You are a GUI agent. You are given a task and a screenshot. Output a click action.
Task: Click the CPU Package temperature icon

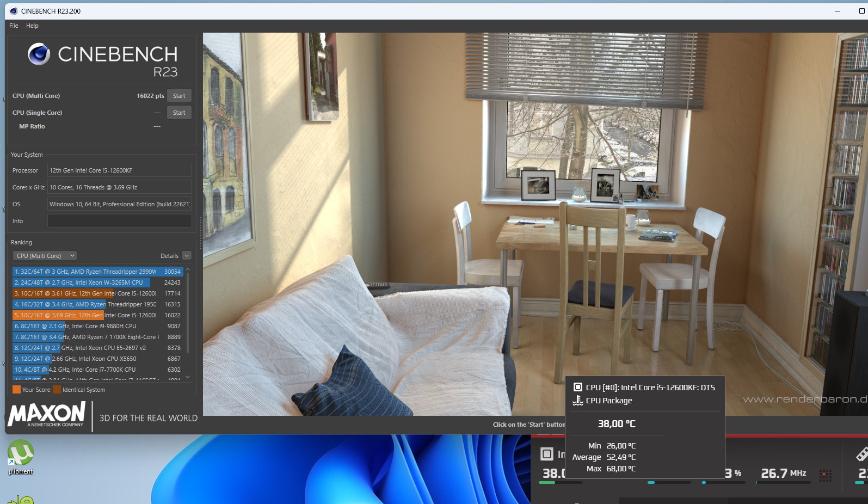click(x=578, y=401)
